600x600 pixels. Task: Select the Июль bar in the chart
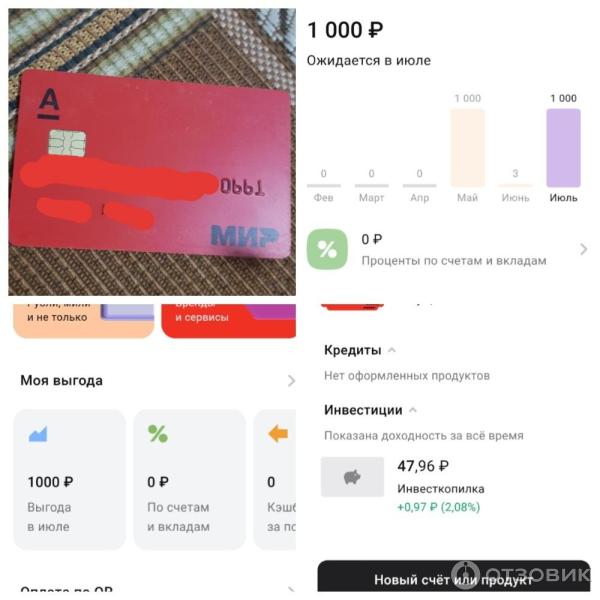[563, 148]
